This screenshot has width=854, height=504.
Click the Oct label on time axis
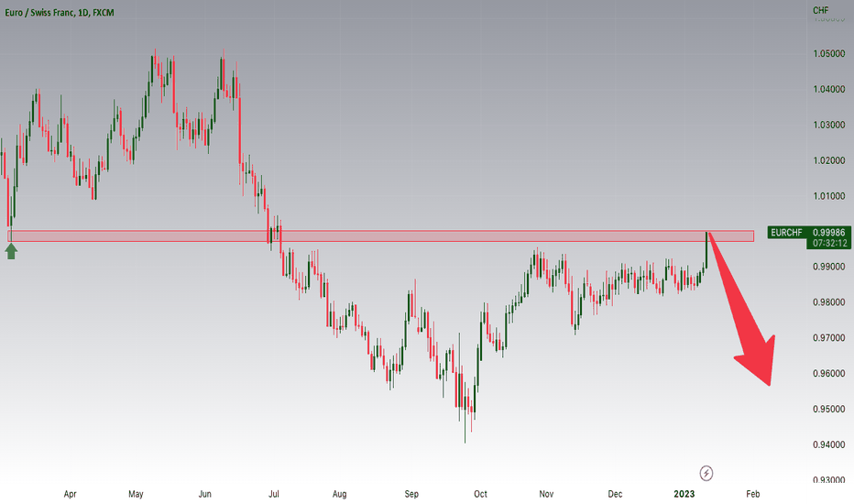point(480,494)
